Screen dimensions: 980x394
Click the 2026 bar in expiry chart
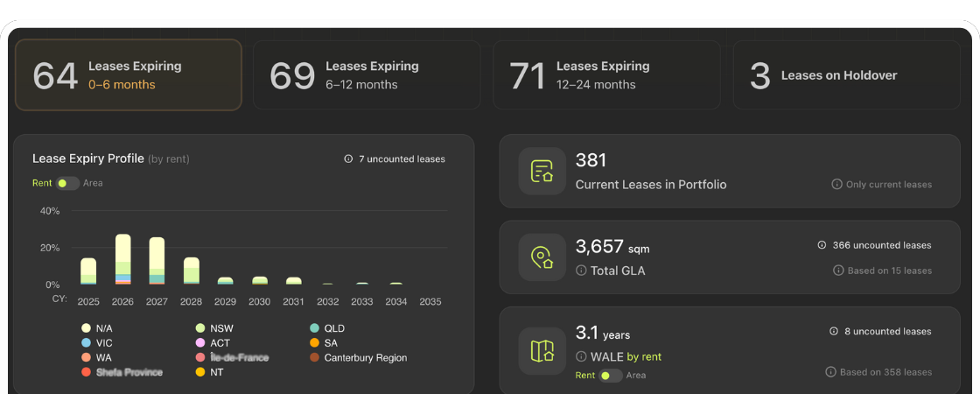click(x=122, y=259)
